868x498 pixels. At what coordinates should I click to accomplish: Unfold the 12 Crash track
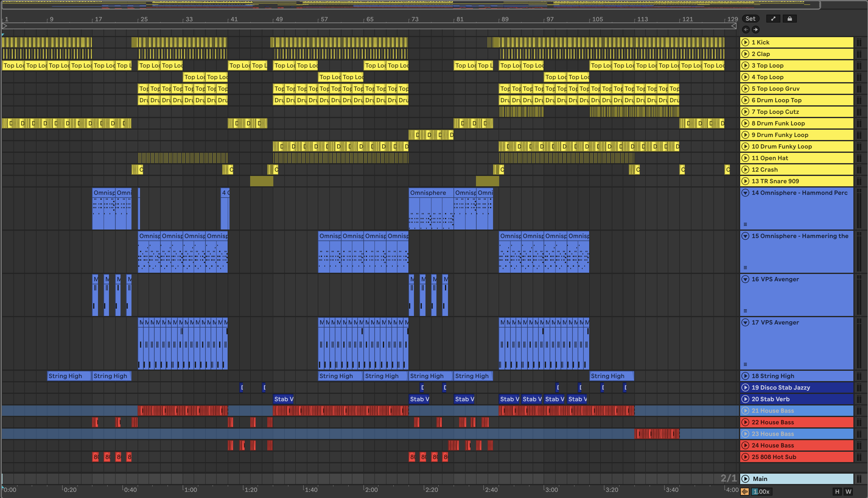tap(745, 170)
